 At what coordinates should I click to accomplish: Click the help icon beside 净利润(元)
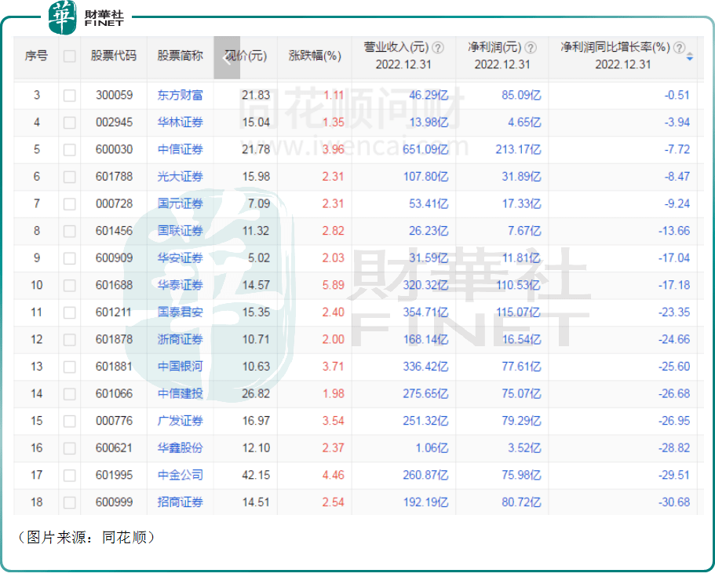(531, 48)
